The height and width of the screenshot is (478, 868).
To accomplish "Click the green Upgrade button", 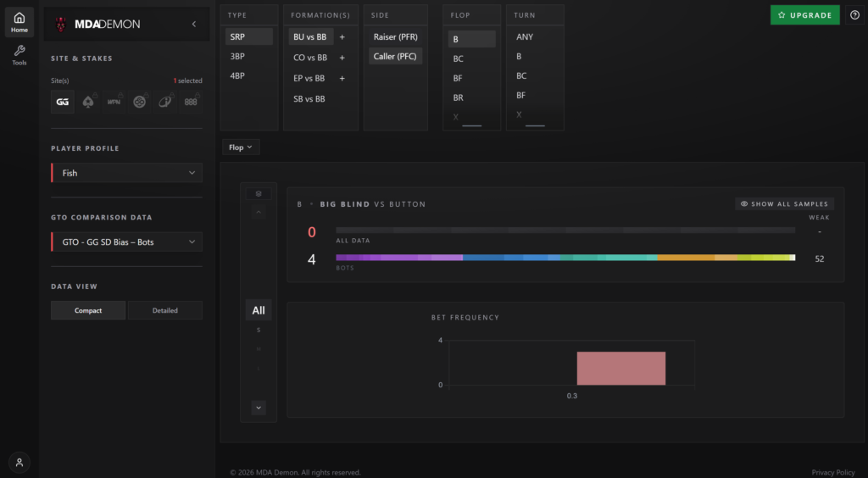I will tap(805, 15).
